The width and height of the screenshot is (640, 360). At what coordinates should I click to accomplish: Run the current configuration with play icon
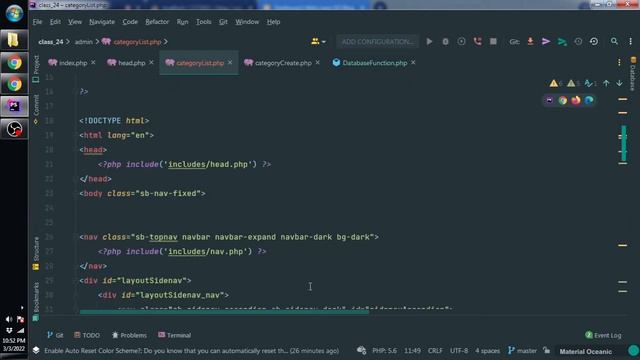[x=429, y=42]
